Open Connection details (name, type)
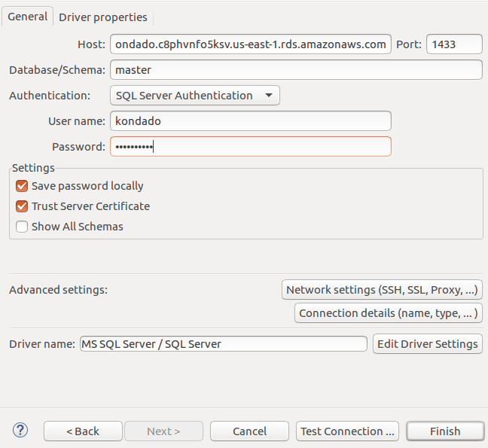 (388, 313)
